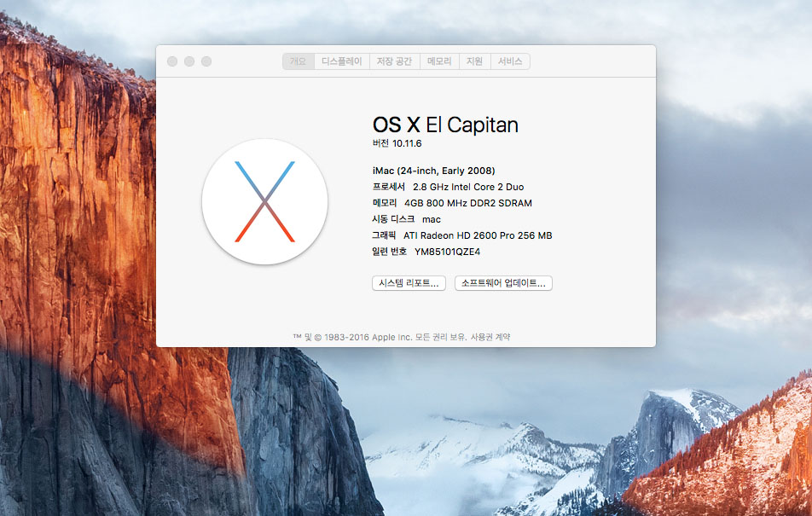Go to the 메모리 tab
The image size is (812, 516).
439,61
